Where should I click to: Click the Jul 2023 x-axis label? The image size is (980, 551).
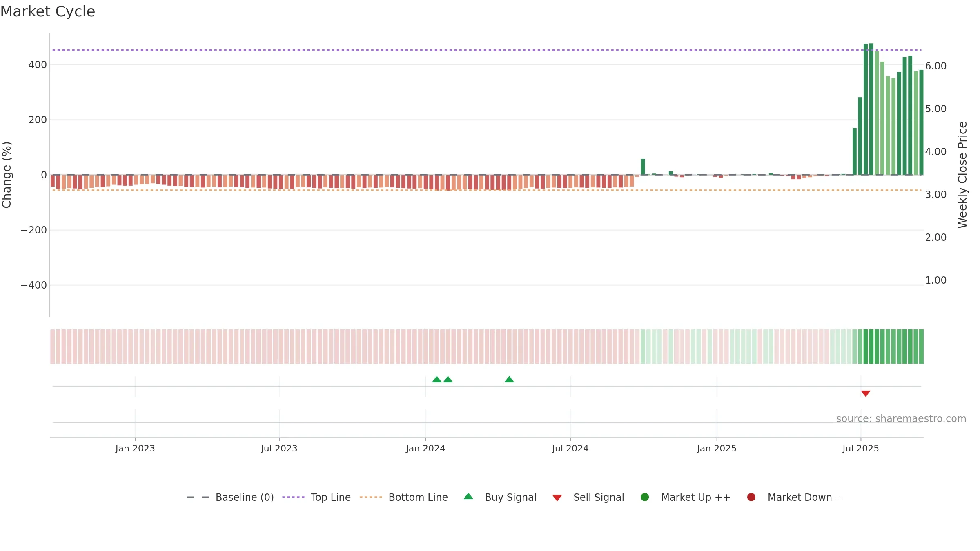point(279,449)
